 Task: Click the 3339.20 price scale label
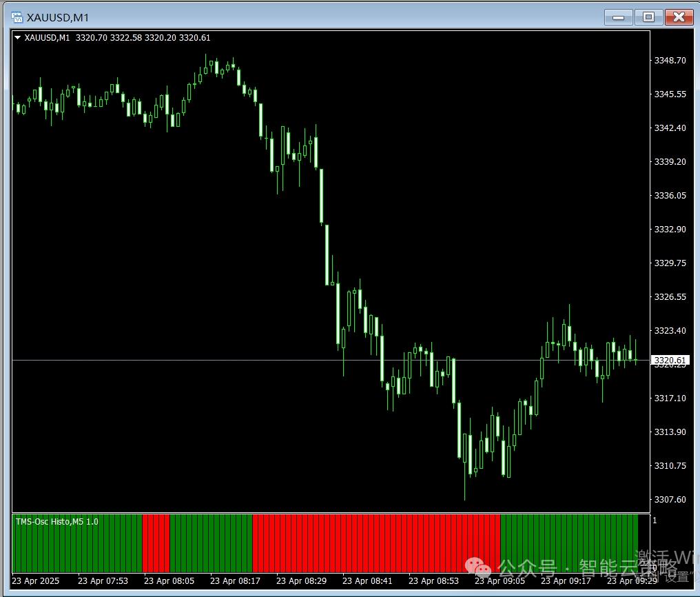click(x=670, y=161)
